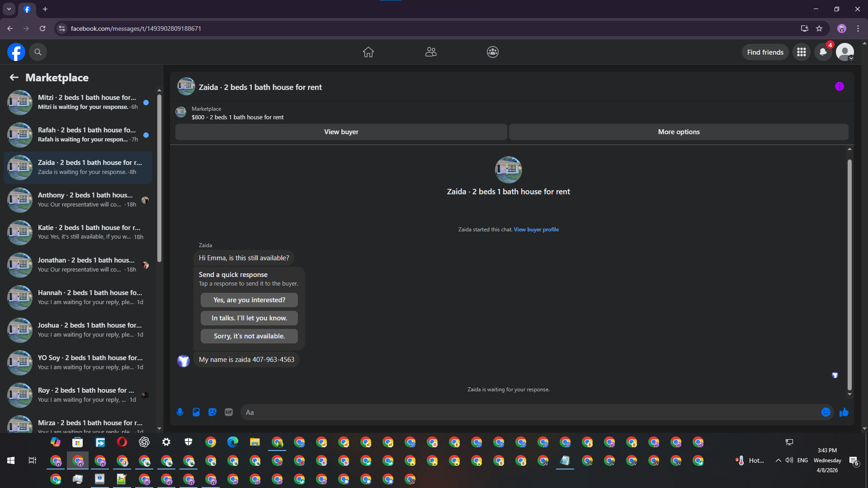Focus the Aa message input field
Screen dimensions: 868x488
[529, 412]
